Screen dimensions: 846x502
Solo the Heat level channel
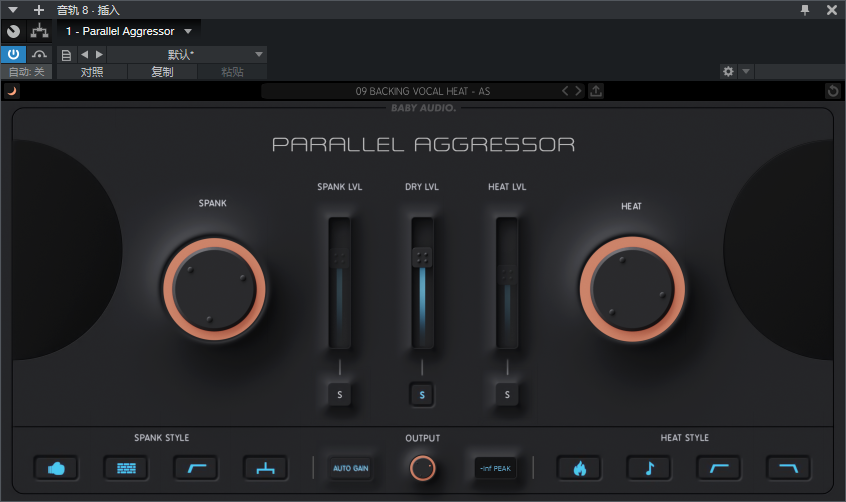(507, 395)
